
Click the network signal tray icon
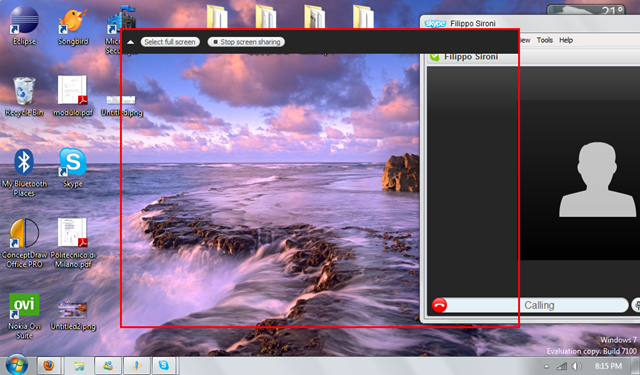(562, 366)
